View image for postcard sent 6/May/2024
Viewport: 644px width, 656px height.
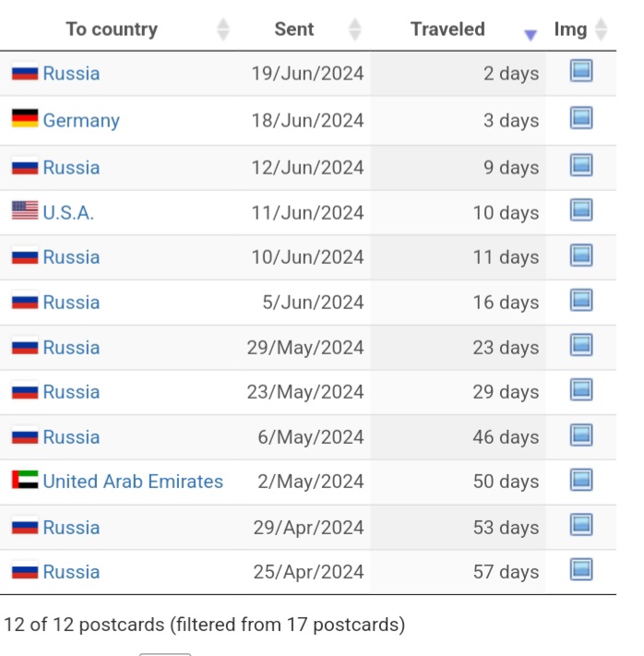pos(580,435)
